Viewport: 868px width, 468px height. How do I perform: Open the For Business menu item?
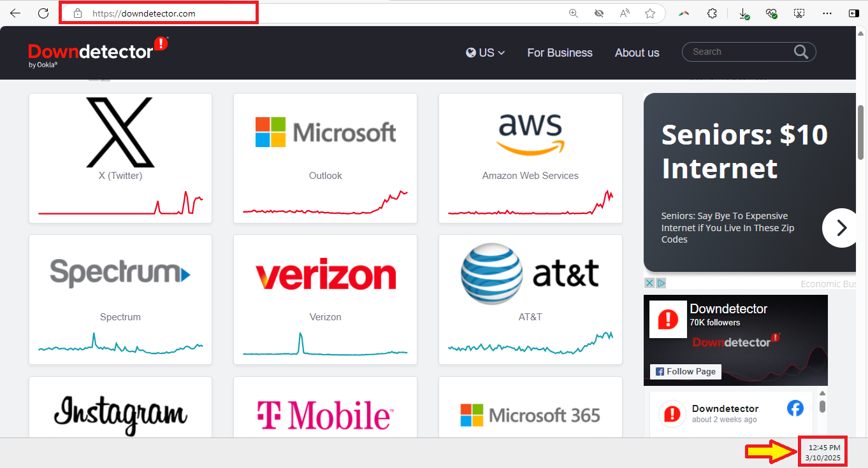560,53
